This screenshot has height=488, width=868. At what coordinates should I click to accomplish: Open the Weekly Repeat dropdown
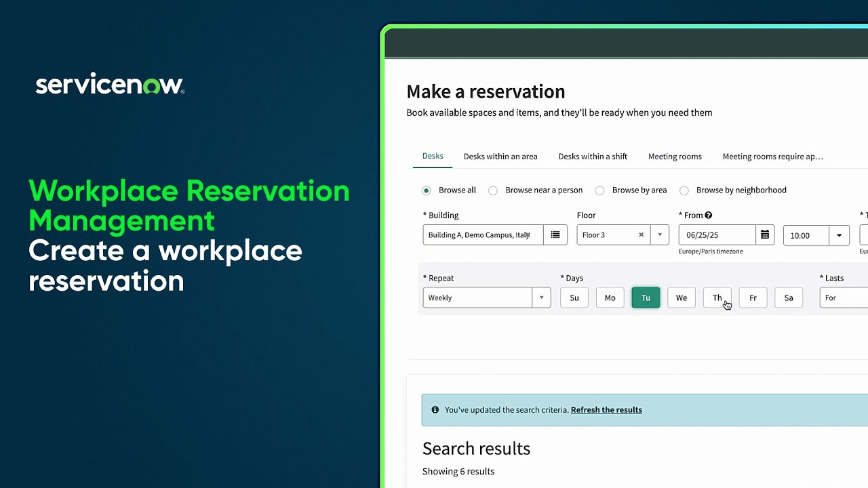coord(542,298)
